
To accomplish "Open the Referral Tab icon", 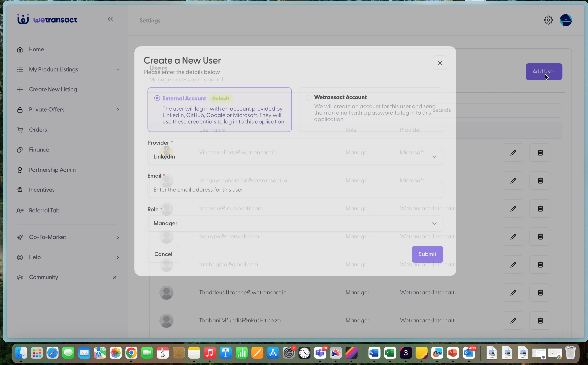I will tap(20, 210).
